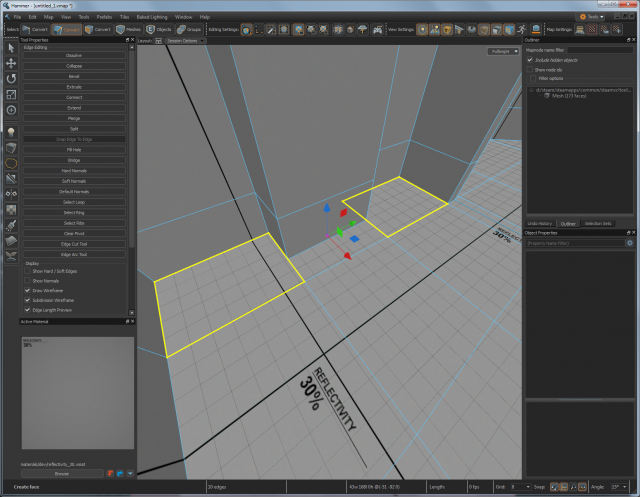Viewport: 640px width, 497px height.
Task: Select the light bulb Entity tool
Action: point(11,132)
